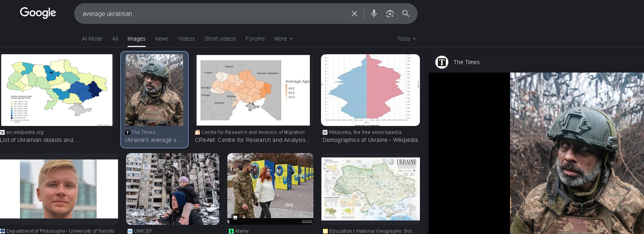Open 'CReAM: Centre for Research and Analysis...' title

252,140
